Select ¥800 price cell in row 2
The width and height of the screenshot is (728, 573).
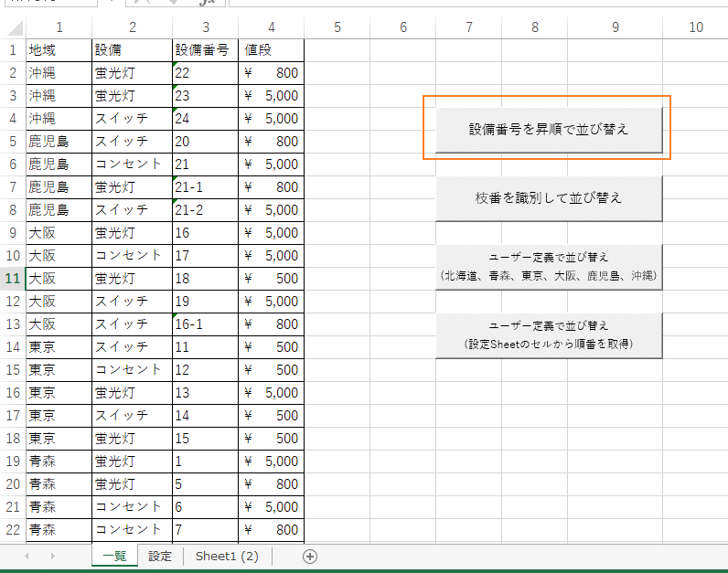coord(271,73)
